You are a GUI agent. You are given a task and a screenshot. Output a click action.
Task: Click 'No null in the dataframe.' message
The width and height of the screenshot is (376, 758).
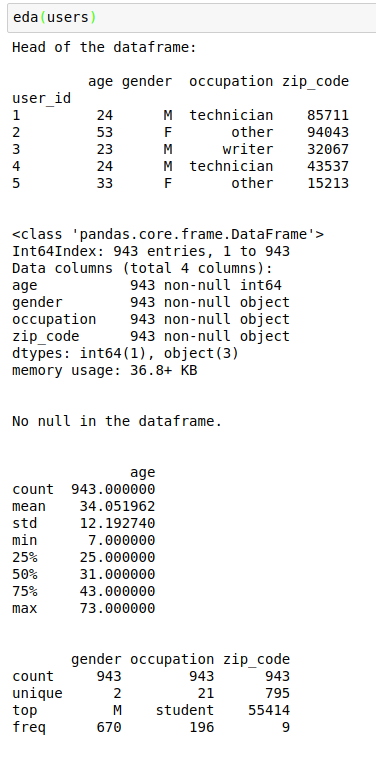point(117,422)
